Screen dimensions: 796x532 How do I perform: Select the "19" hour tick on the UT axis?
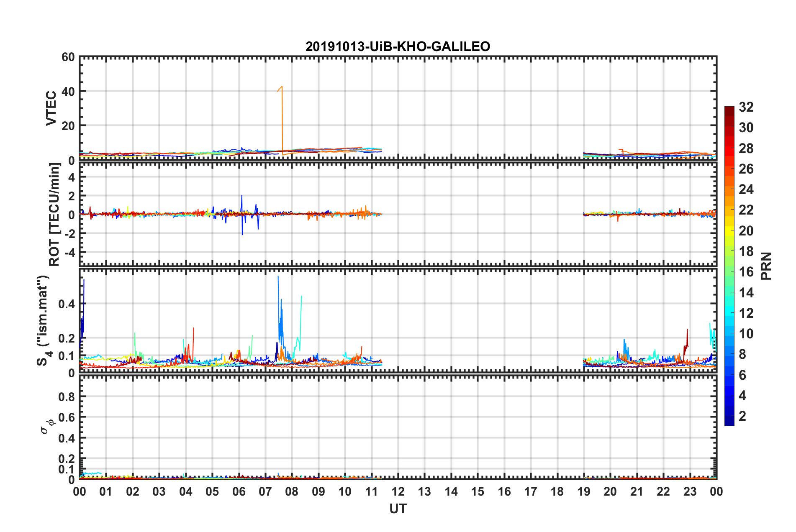coord(584,491)
